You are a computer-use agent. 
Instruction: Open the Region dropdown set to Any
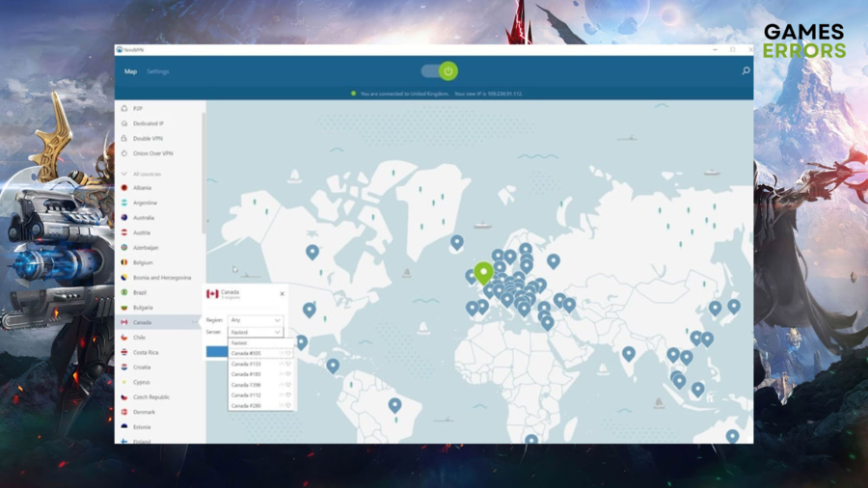click(x=256, y=320)
